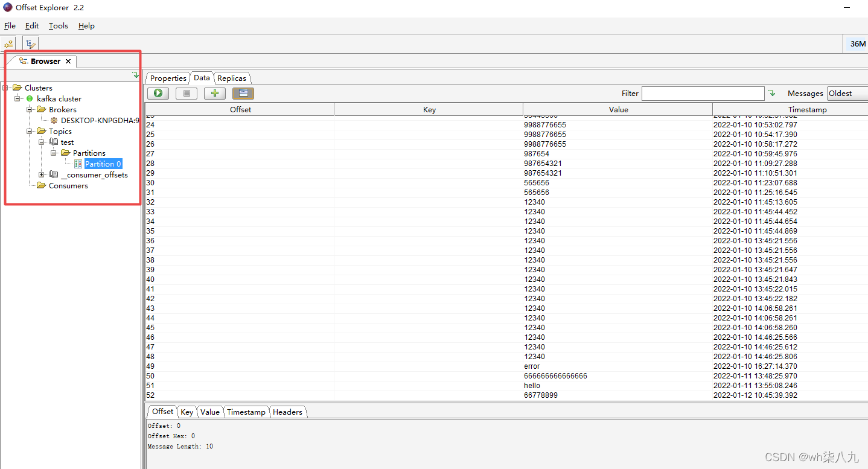868x469 pixels.
Task: Click the Key column header
Action: pyautogui.click(x=429, y=109)
